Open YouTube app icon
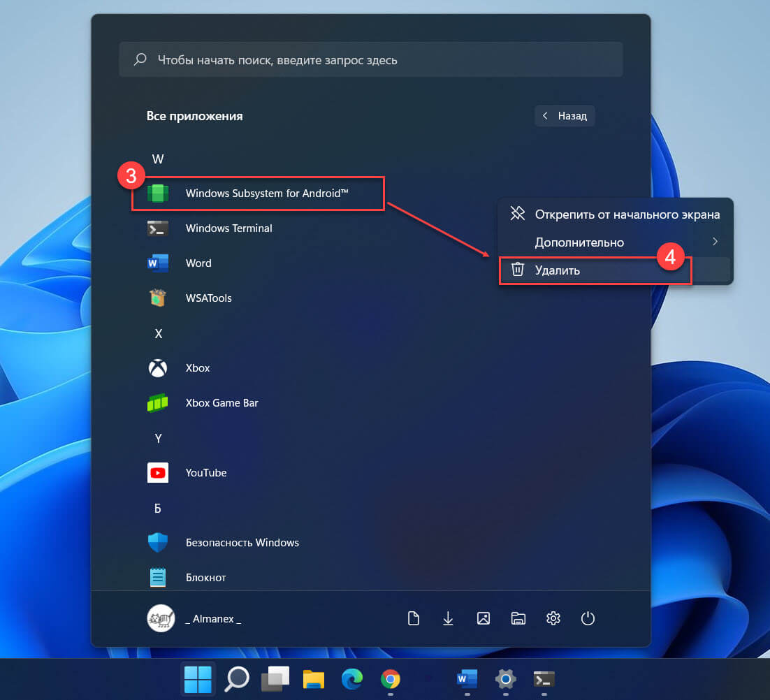Viewport: 770px width, 700px height. tap(158, 473)
